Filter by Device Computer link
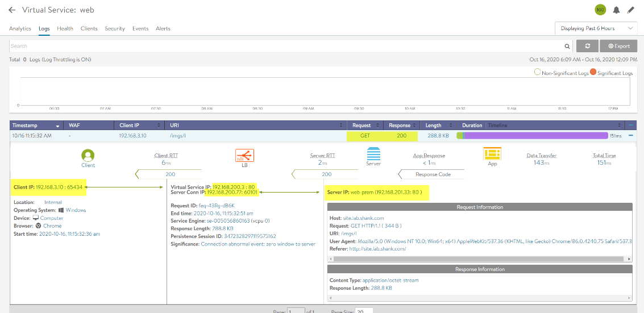 [52, 218]
